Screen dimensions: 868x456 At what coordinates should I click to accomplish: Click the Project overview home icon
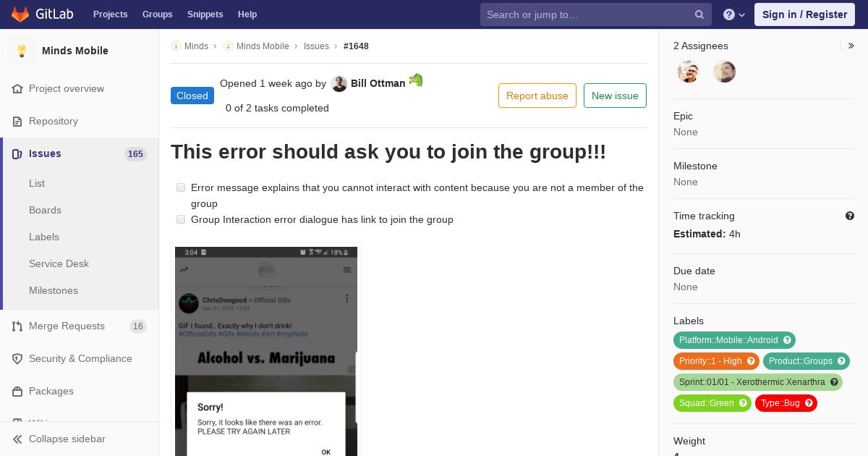tap(17, 88)
